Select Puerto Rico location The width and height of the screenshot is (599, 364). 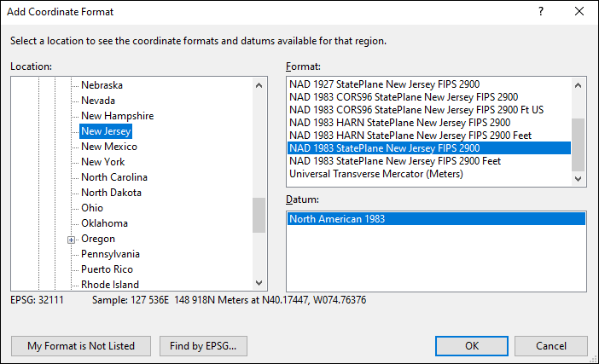(107, 269)
